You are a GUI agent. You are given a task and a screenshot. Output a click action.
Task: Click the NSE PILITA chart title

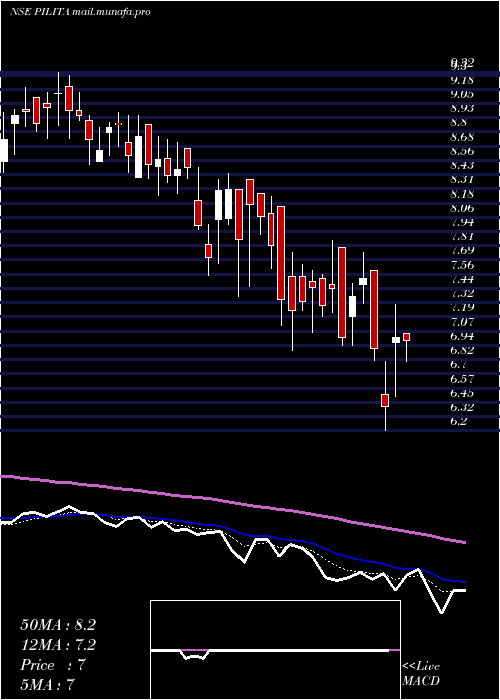tap(79, 12)
